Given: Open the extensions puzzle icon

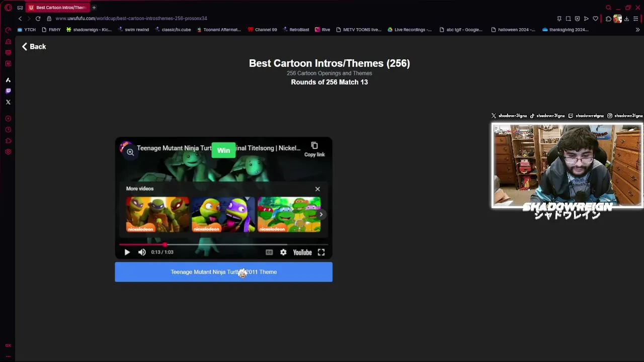Looking at the screenshot, I should point(608,19).
